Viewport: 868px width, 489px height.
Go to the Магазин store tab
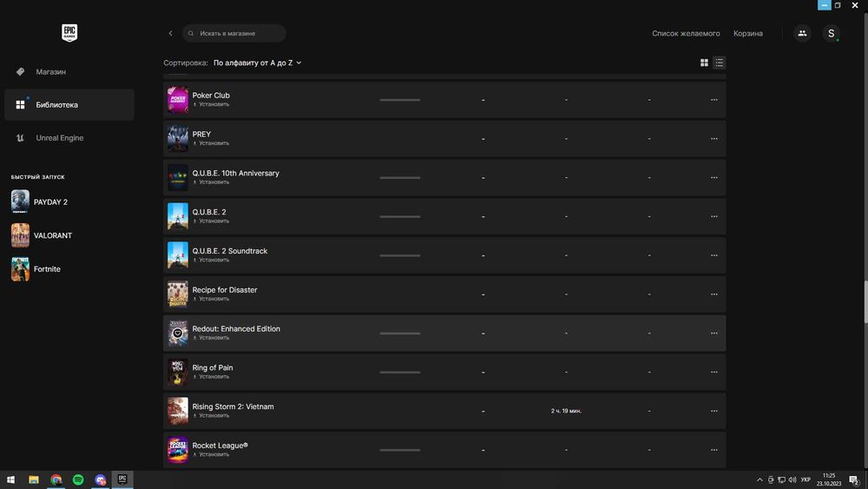50,71
